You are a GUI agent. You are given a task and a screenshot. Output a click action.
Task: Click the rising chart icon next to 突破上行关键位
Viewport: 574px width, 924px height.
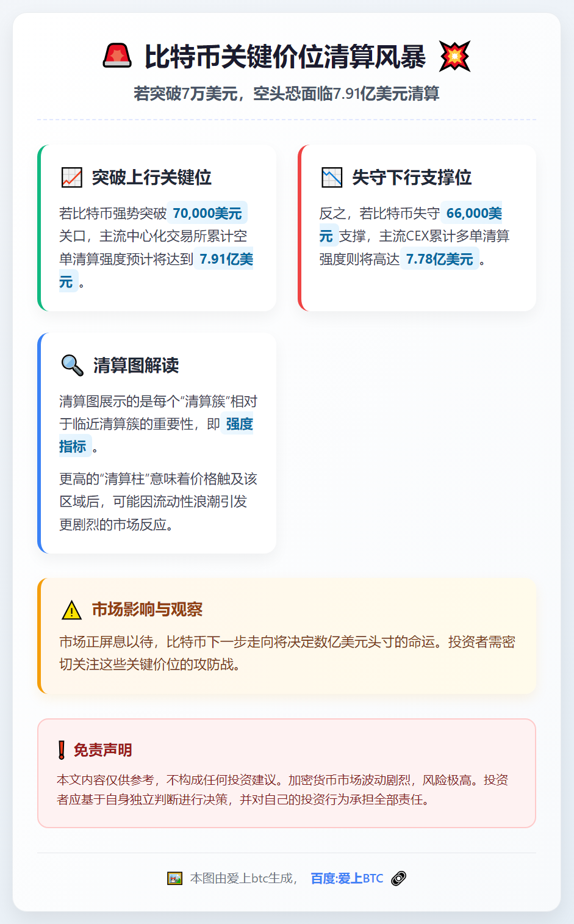tap(72, 178)
